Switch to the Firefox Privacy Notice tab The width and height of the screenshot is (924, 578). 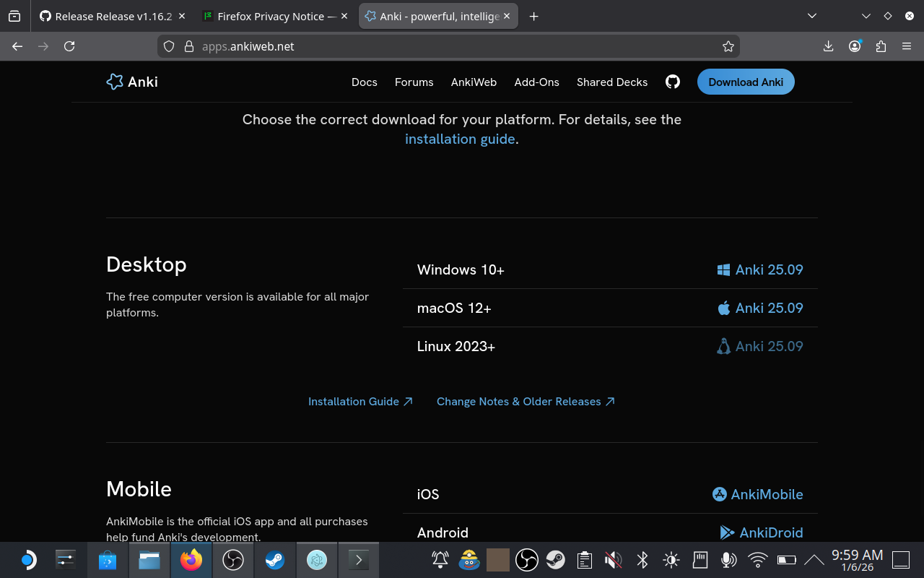tap(267, 15)
